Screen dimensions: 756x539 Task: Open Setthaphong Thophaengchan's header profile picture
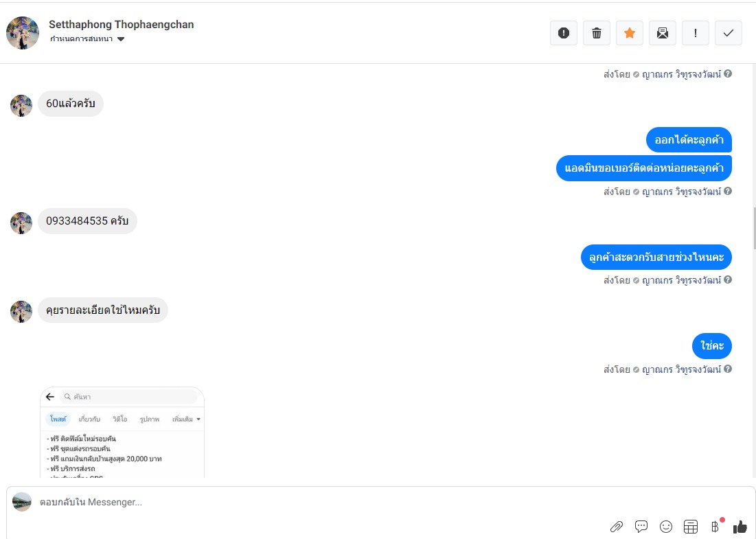pos(23,33)
